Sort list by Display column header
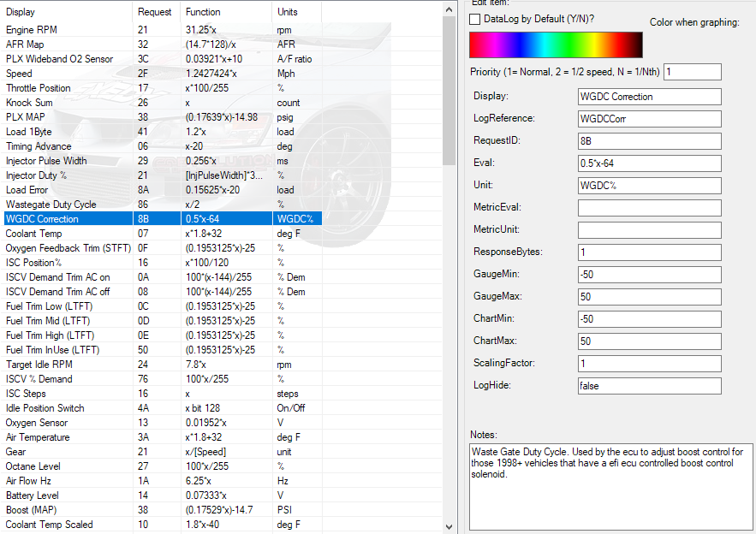The width and height of the screenshot is (756, 534). 68,12
